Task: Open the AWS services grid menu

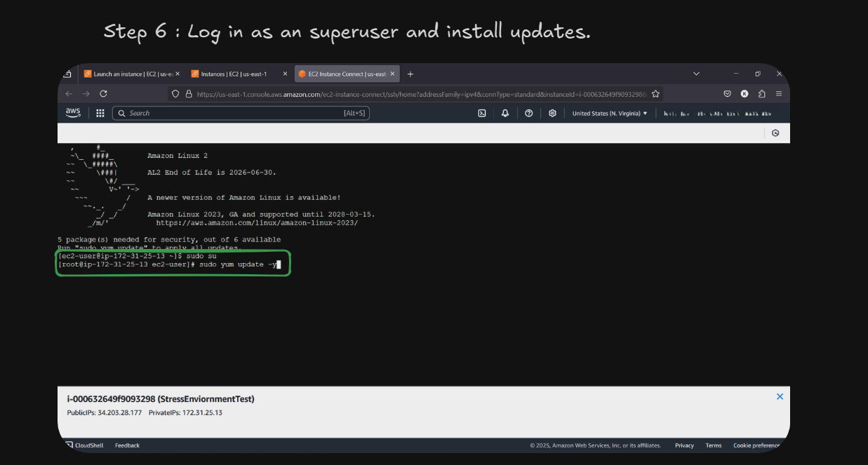Action: pyautogui.click(x=100, y=113)
